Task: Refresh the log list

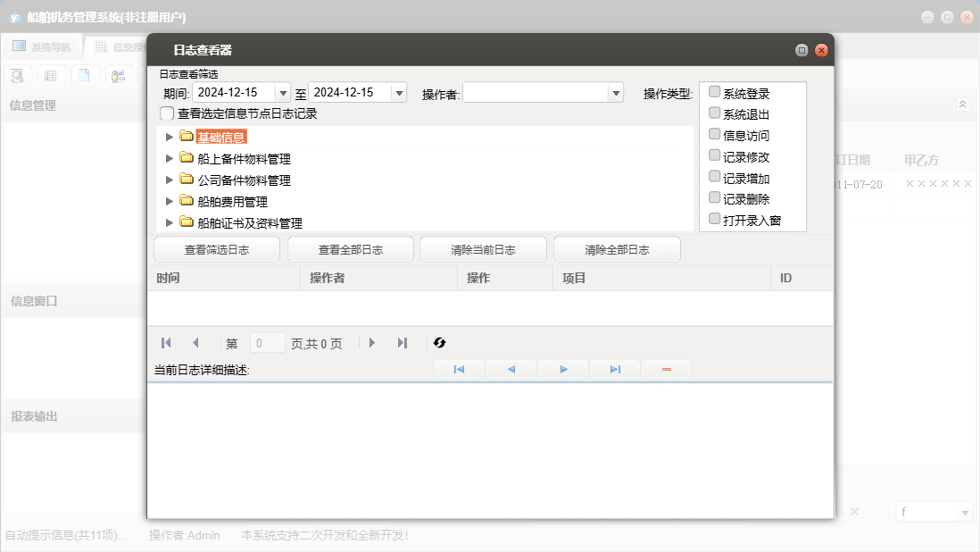Action: pyautogui.click(x=439, y=343)
